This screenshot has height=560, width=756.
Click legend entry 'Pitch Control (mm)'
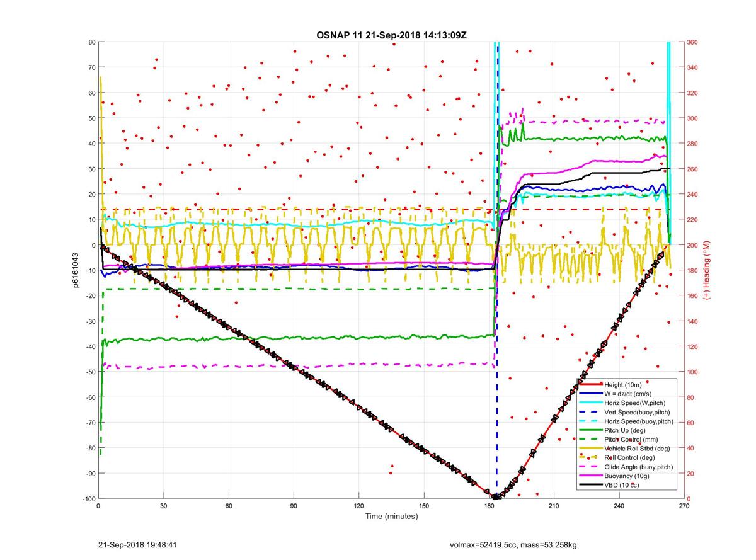(631, 440)
